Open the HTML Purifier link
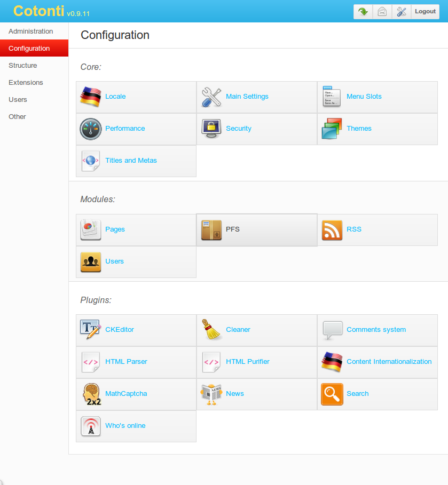This screenshot has width=448, height=485. [x=248, y=362]
